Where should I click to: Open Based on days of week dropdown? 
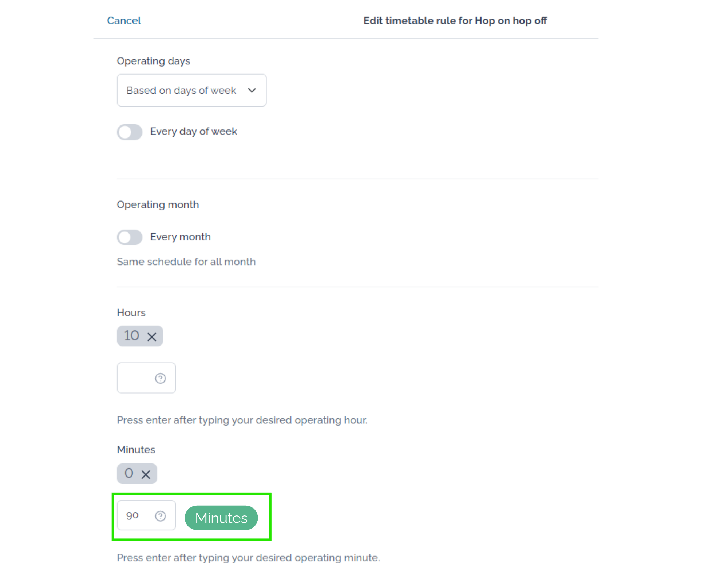click(x=191, y=90)
